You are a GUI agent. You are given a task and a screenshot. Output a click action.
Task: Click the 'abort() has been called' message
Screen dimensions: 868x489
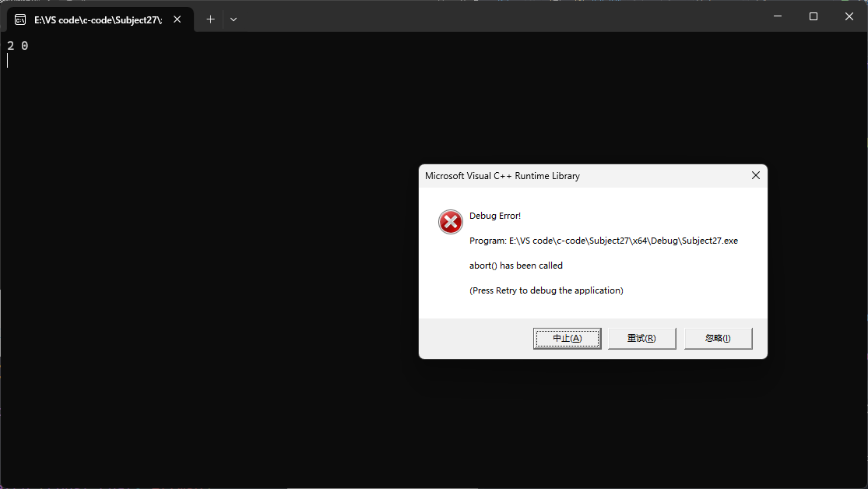[516, 266]
